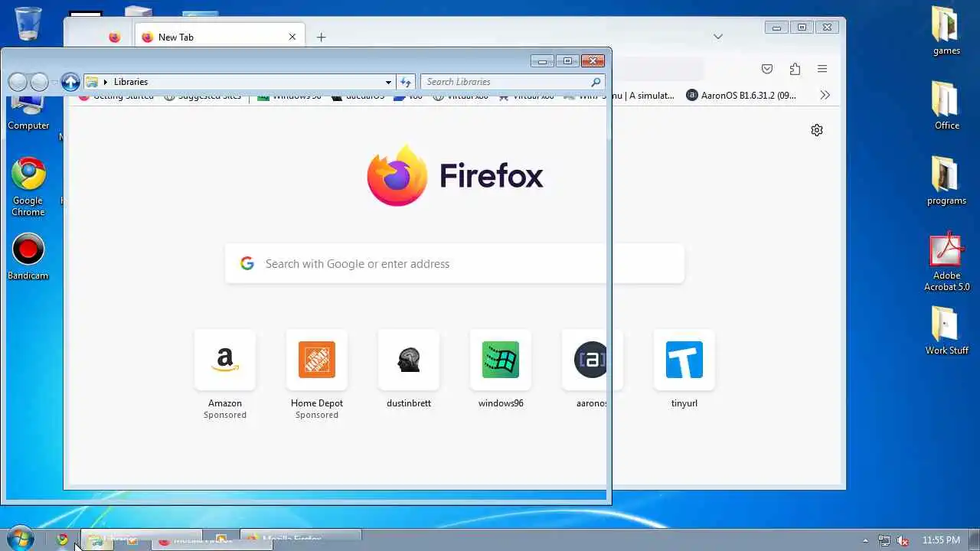The image size is (980, 551).
Task: Click the Search Libraries magnifier icon
Action: coord(596,82)
